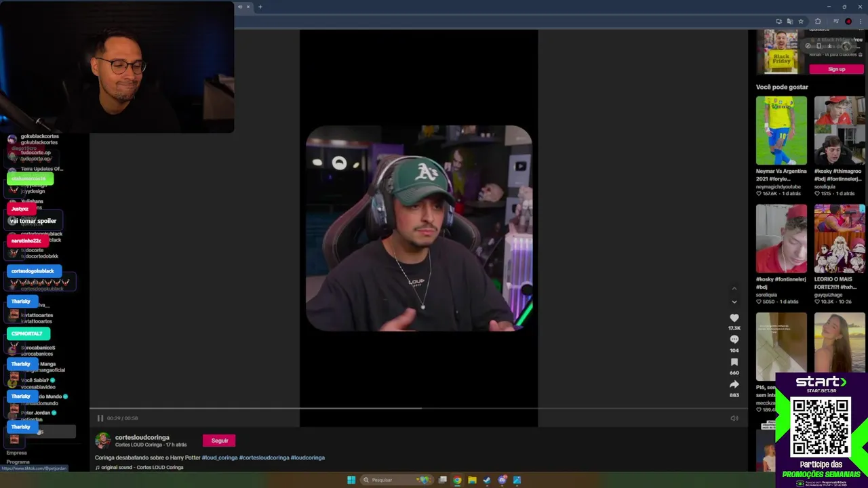Open the Black Friday ad thumbnail
The height and width of the screenshot is (488, 868).
click(781, 52)
